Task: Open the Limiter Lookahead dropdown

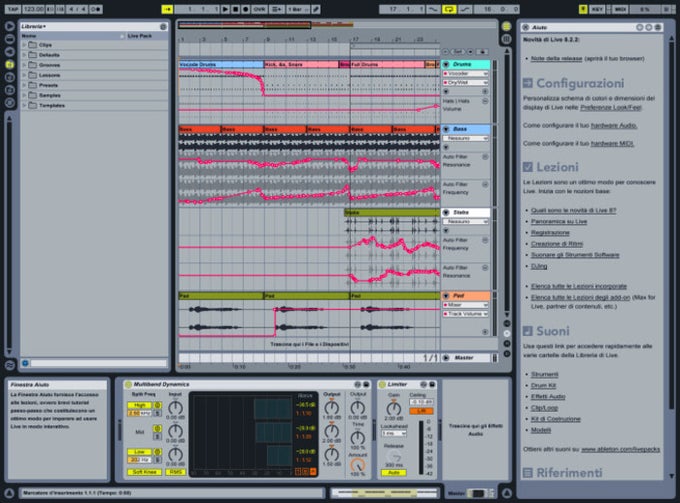Action: 394,433
